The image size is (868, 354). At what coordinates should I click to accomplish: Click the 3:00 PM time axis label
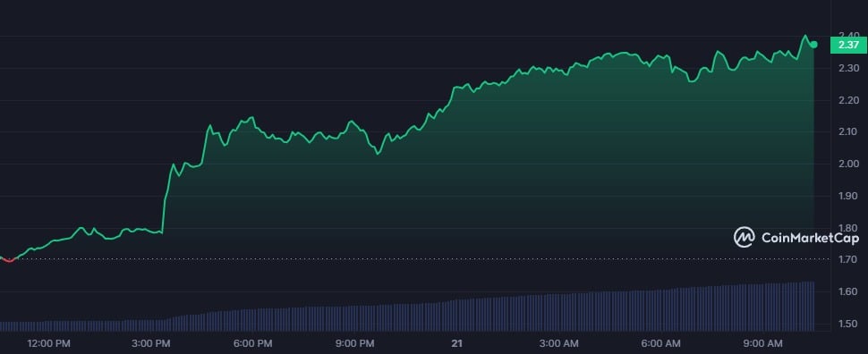(152, 343)
